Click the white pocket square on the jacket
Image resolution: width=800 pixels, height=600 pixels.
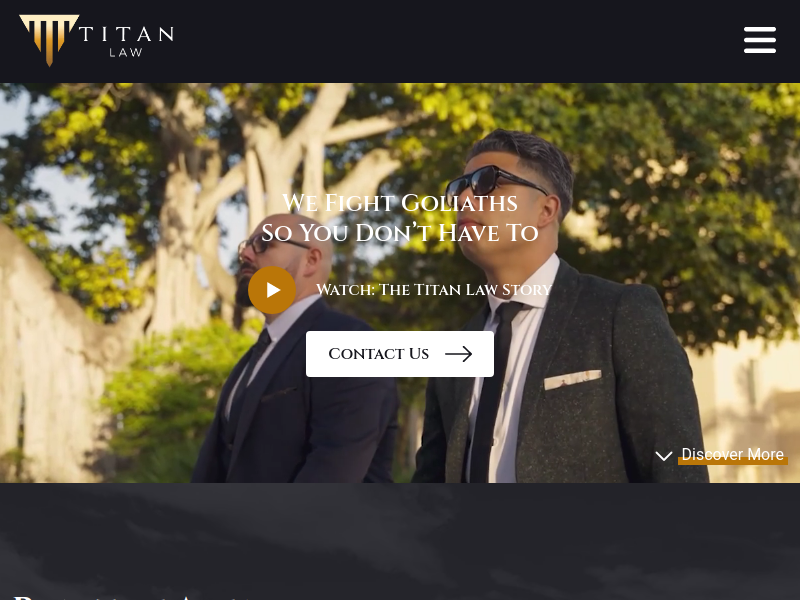point(572,380)
